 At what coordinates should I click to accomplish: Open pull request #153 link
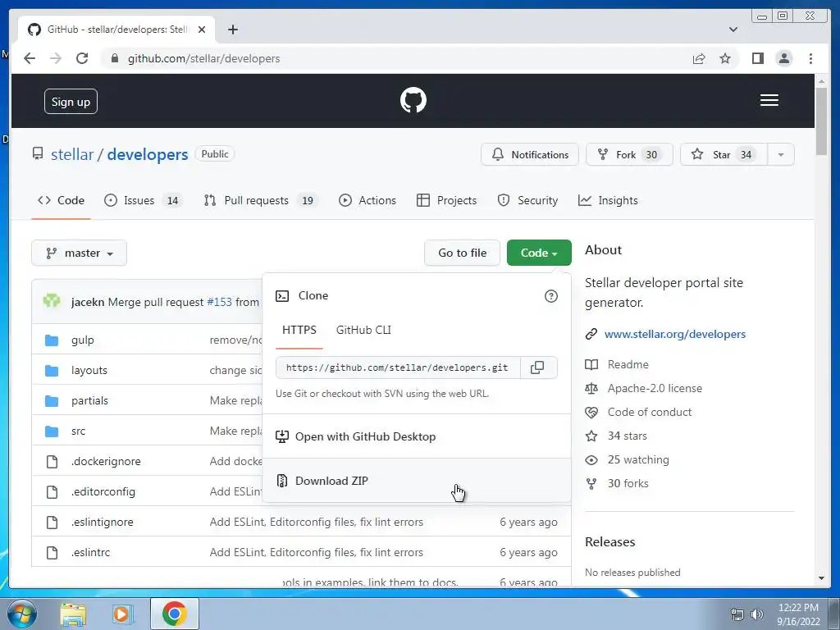point(219,302)
